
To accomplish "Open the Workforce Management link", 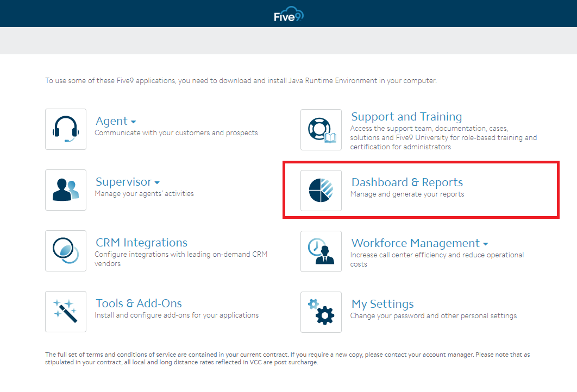I will 416,243.
